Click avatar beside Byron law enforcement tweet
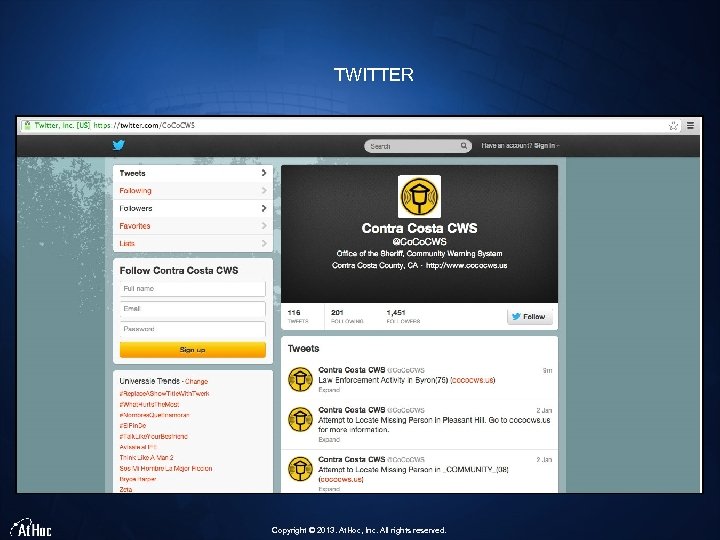720x540 pixels. click(300, 379)
